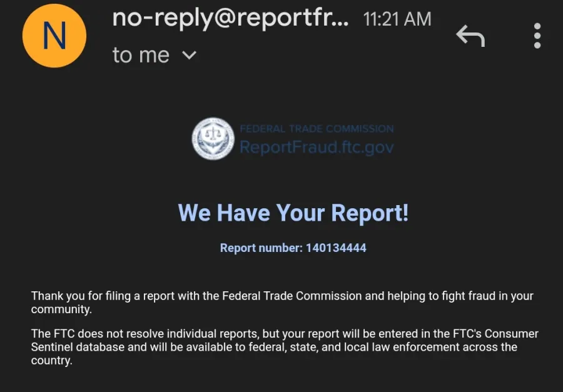Open the three-dot more options menu
The height and width of the screenshot is (392, 563).
click(537, 36)
